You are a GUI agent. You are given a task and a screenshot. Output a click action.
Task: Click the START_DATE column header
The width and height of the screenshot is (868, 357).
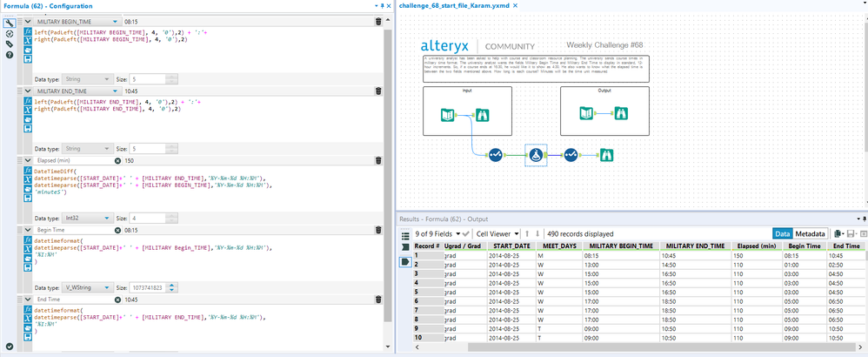tap(511, 246)
